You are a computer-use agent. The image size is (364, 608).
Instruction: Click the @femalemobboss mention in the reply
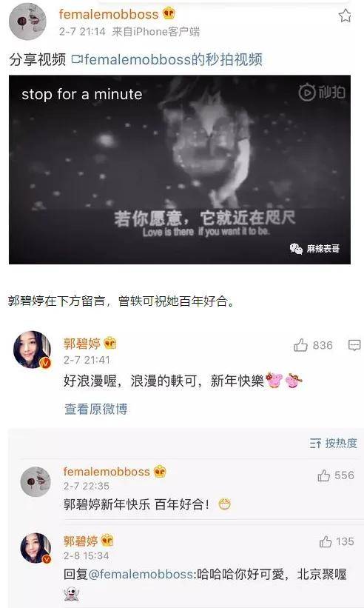(x=141, y=574)
